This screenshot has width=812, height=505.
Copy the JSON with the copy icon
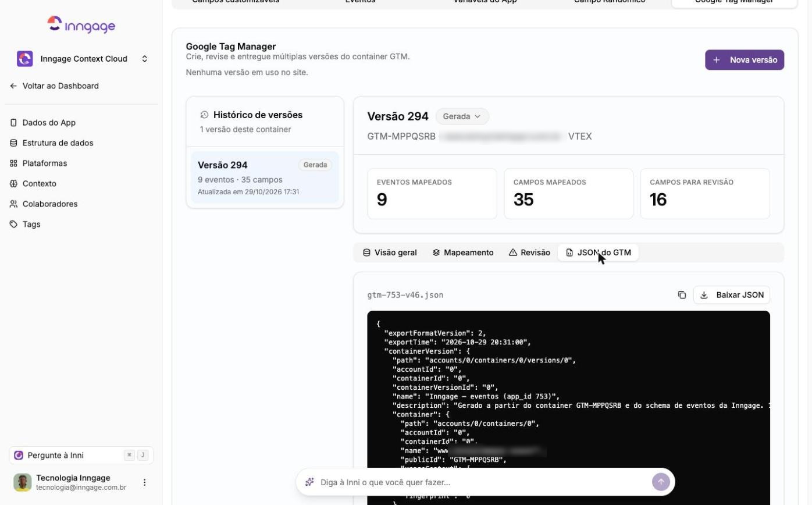(x=682, y=295)
